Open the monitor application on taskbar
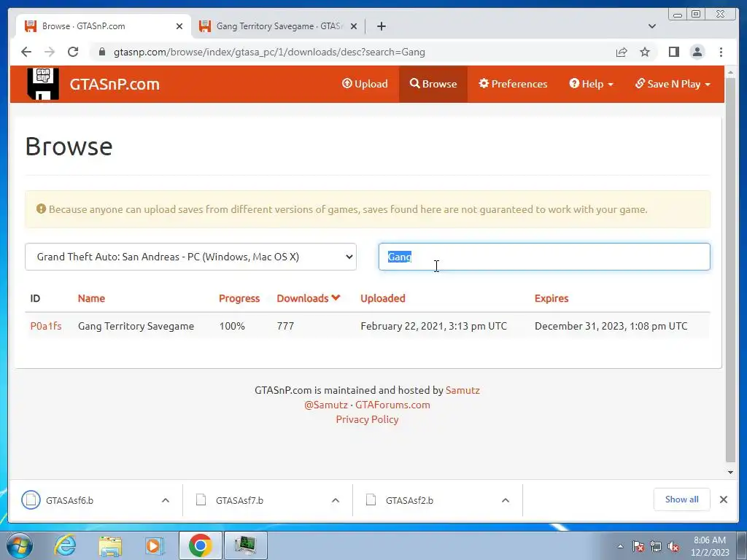747x560 pixels. pos(245,545)
